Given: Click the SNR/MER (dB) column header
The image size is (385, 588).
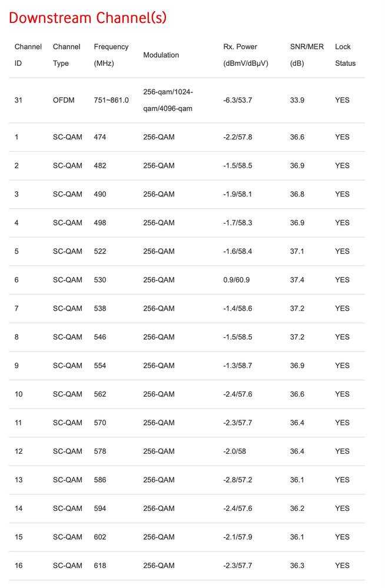Looking at the screenshot, I should (x=307, y=55).
